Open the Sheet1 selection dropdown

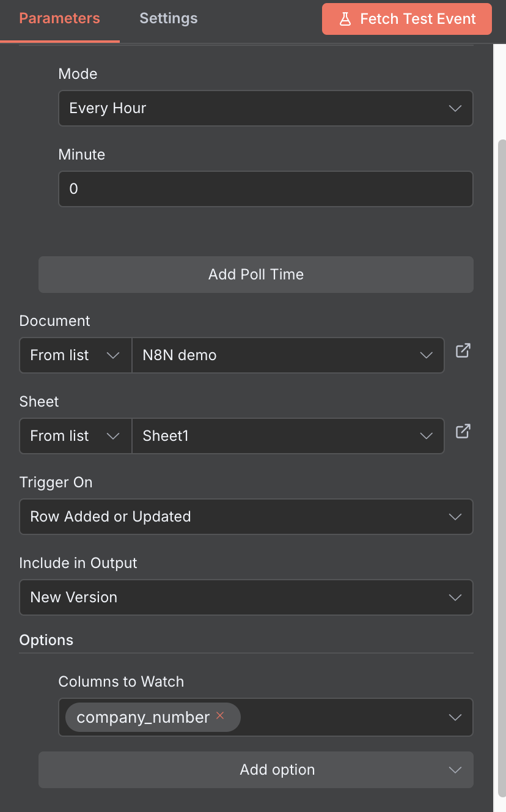pos(287,436)
